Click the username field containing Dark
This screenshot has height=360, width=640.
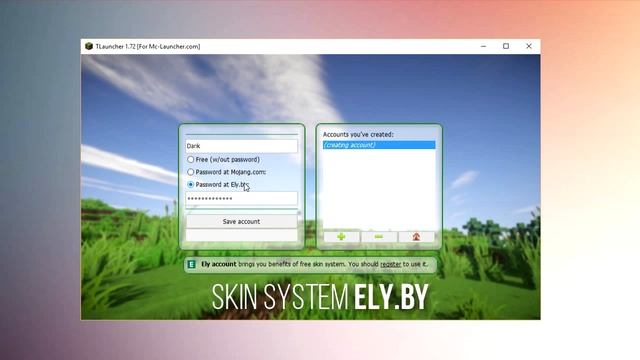point(242,146)
